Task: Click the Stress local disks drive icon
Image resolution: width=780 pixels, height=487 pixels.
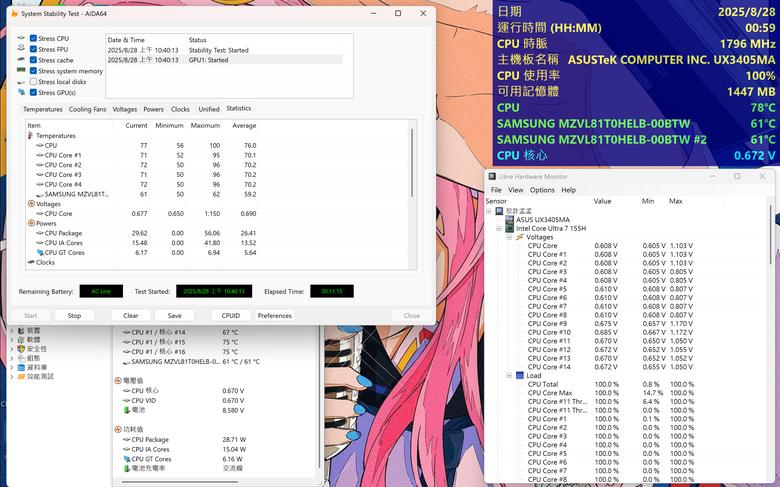Action: pos(21,82)
